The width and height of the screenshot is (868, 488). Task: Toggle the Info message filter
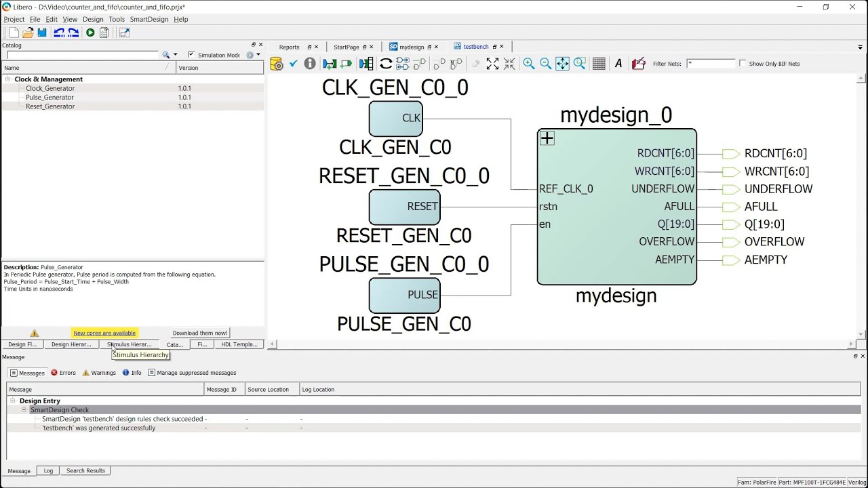(132, 373)
